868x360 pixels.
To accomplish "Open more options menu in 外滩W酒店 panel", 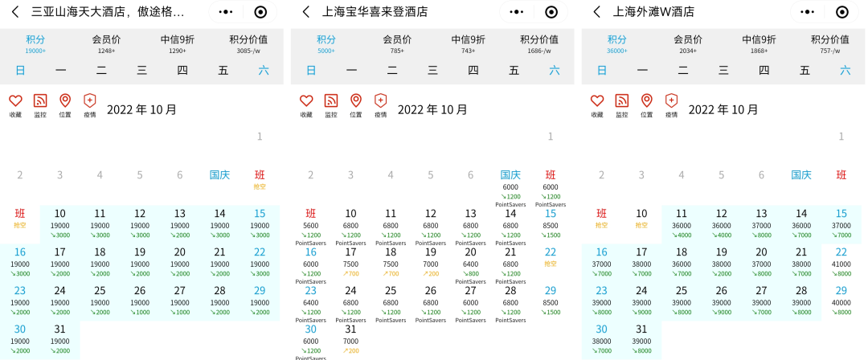I will coord(807,11).
